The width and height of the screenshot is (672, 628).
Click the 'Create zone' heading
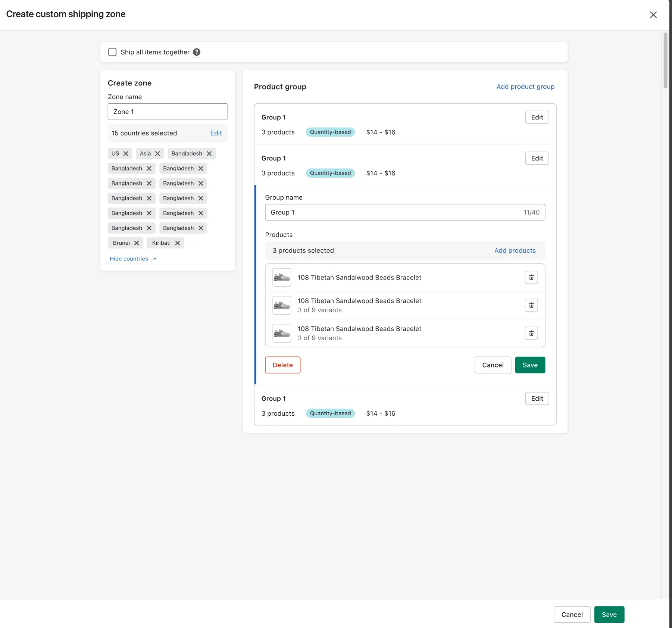coord(129,83)
